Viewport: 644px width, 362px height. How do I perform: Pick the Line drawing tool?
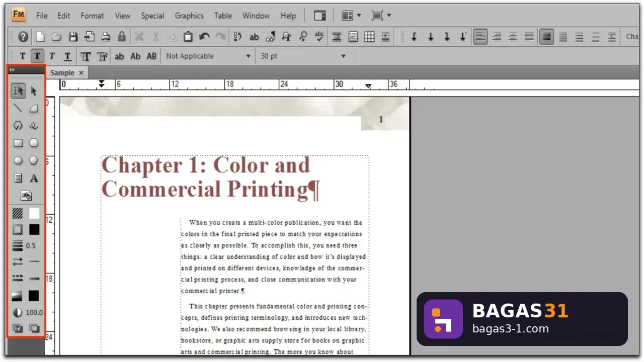click(x=18, y=108)
